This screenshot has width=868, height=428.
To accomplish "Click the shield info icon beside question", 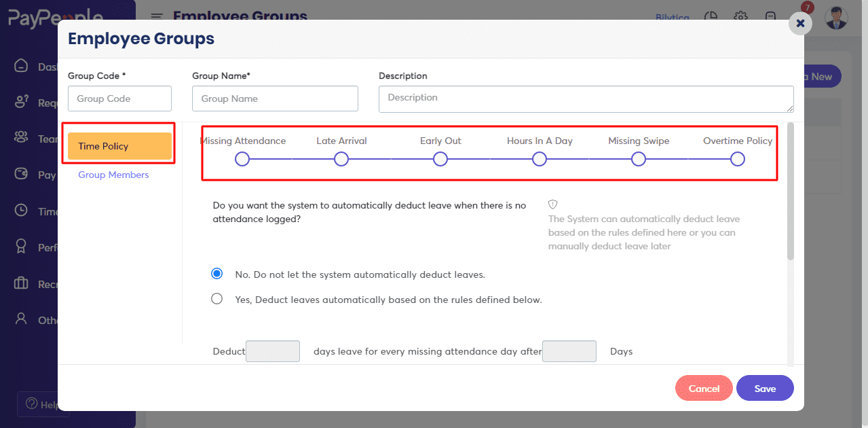I will click(552, 204).
